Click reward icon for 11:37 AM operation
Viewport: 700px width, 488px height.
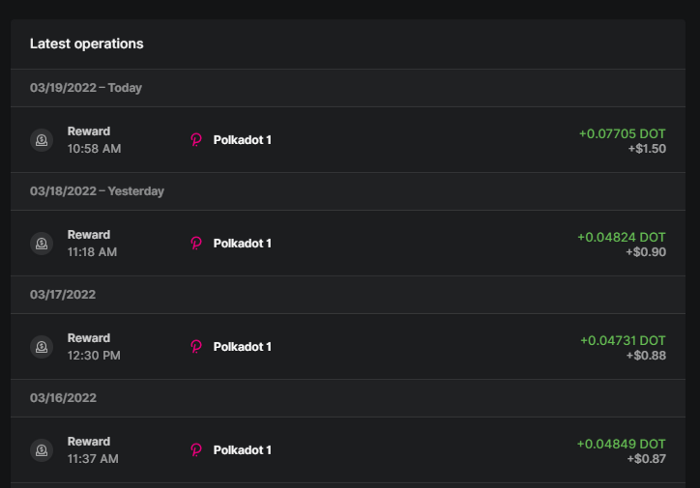click(41, 450)
